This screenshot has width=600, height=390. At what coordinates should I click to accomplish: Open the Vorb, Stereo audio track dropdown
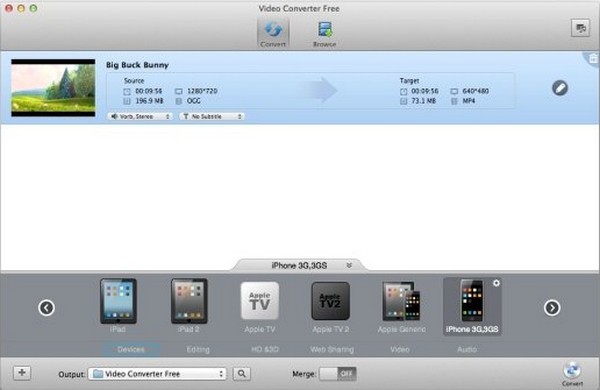pyautogui.click(x=140, y=116)
